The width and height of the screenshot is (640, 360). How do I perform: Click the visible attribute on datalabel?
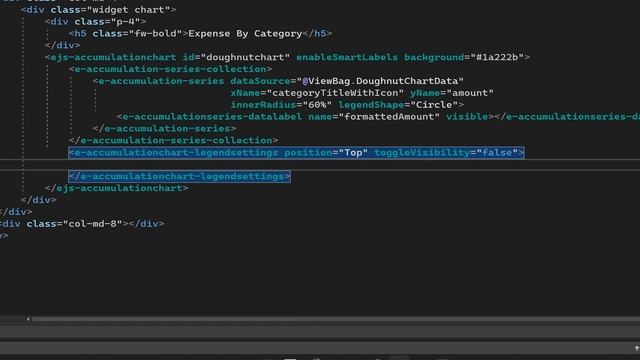(467, 117)
